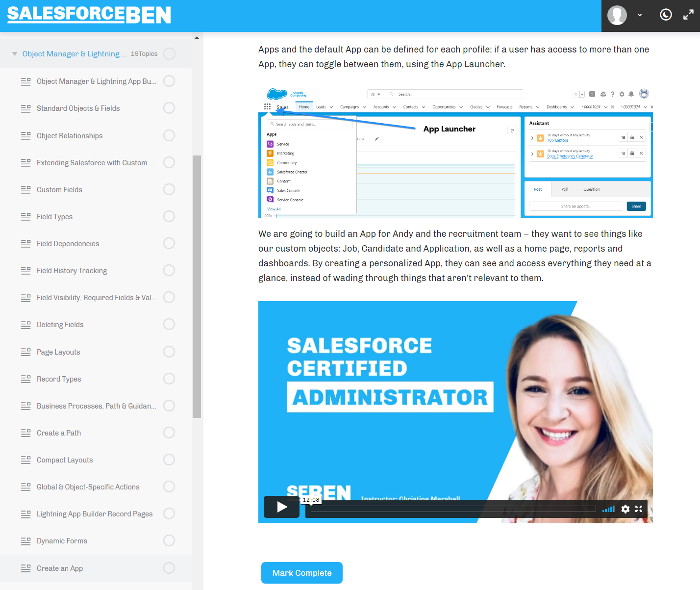Image resolution: width=700 pixels, height=590 pixels.
Task: Open the Compact Layouts topic
Action: [x=65, y=460]
